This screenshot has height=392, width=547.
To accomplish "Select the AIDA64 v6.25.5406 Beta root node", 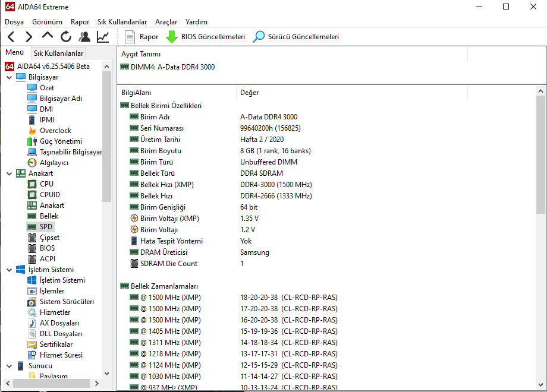I will (x=48, y=67).
